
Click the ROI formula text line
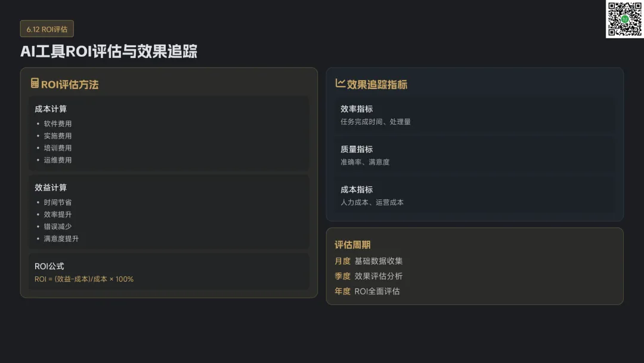click(84, 279)
